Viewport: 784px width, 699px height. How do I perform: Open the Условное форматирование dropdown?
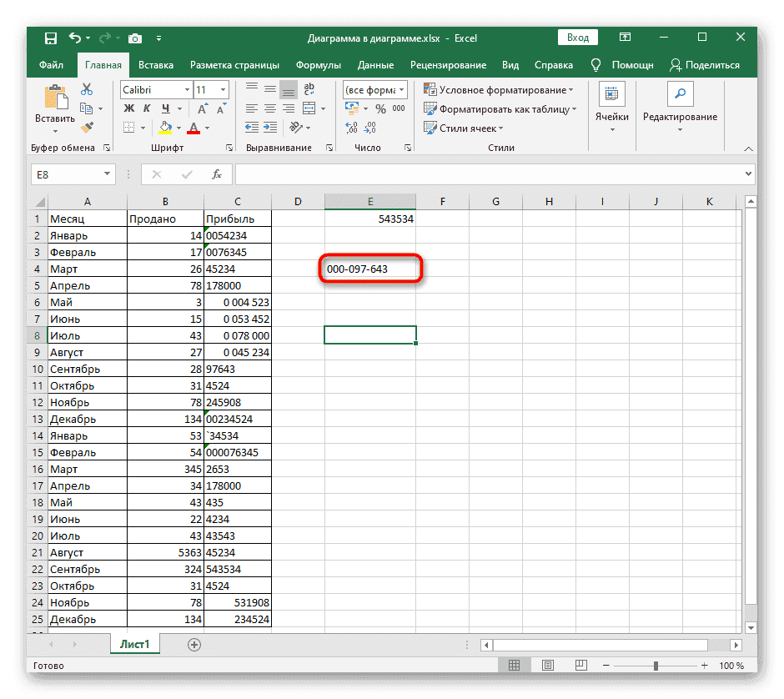pyautogui.click(x=499, y=89)
